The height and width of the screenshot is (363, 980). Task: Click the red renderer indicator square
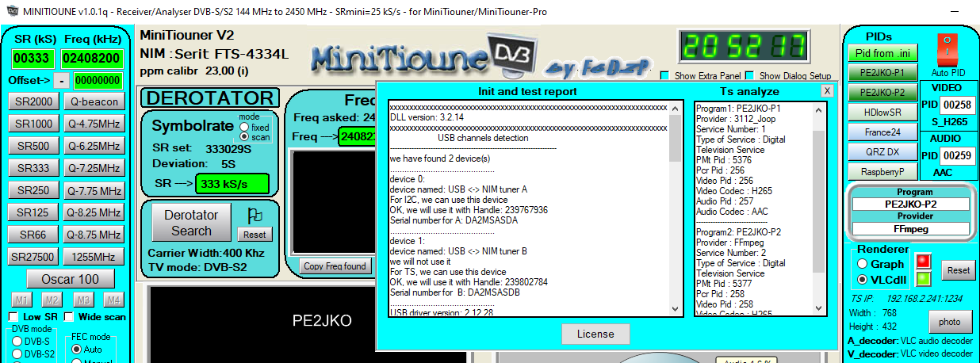click(x=922, y=262)
